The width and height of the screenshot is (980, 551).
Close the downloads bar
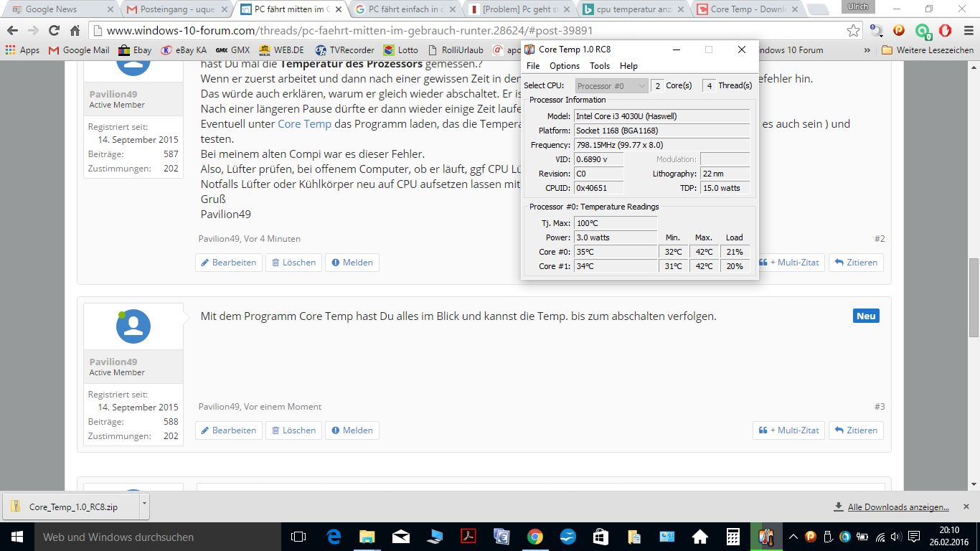(966, 507)
